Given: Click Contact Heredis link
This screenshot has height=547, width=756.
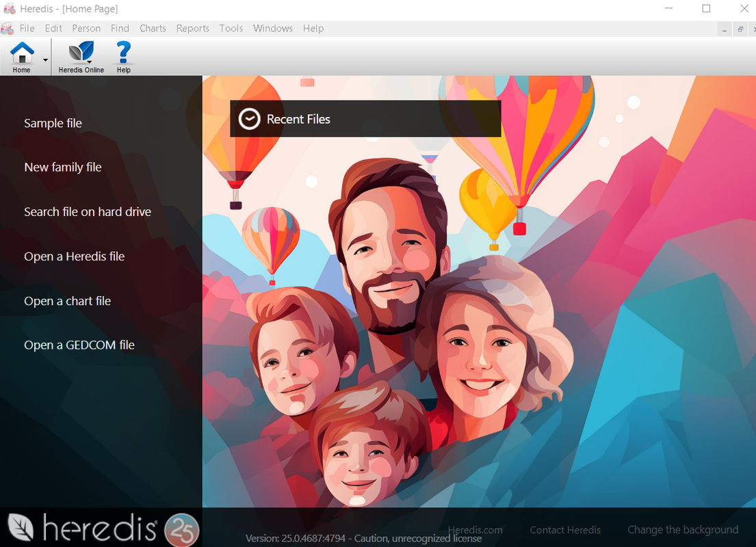Looking at the screenshot, I should click(565, 530).
